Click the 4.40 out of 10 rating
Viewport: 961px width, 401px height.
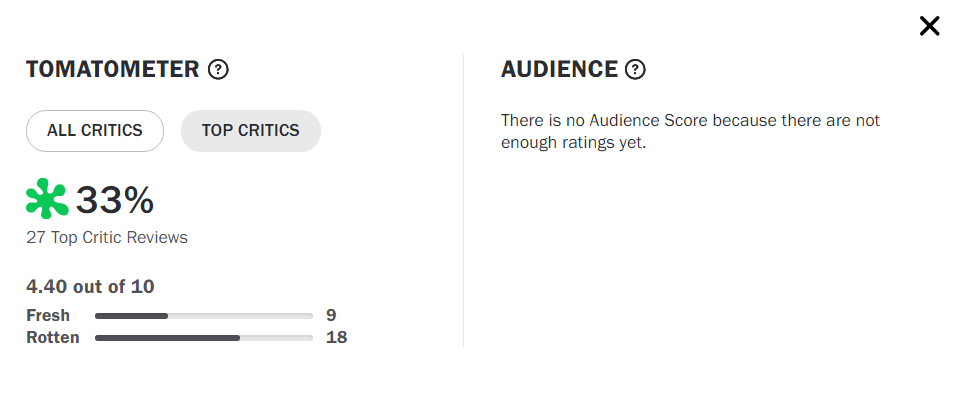[90, 287]
